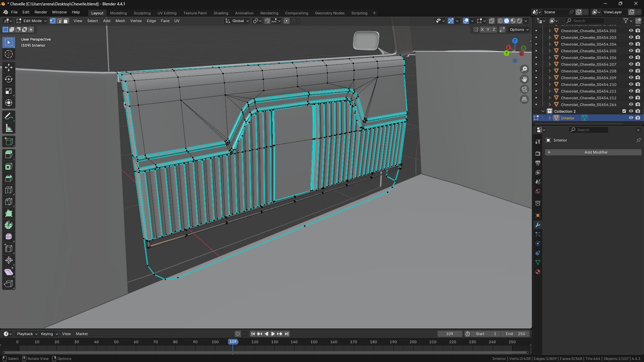This screenshot has width=644, height=362.
Task: Add a new workspace tab
Action: pyautogui.click(x=374, y=13)
